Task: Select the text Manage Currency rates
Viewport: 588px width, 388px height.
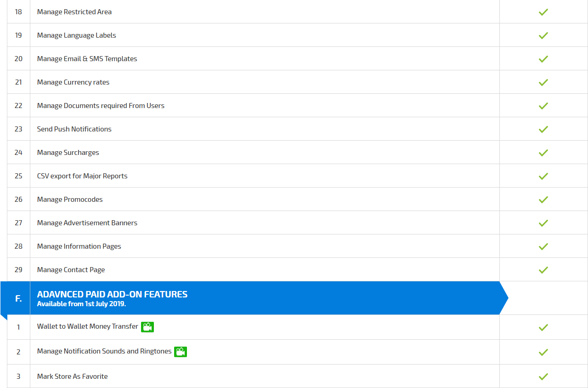Action: [x=73, y=82]
